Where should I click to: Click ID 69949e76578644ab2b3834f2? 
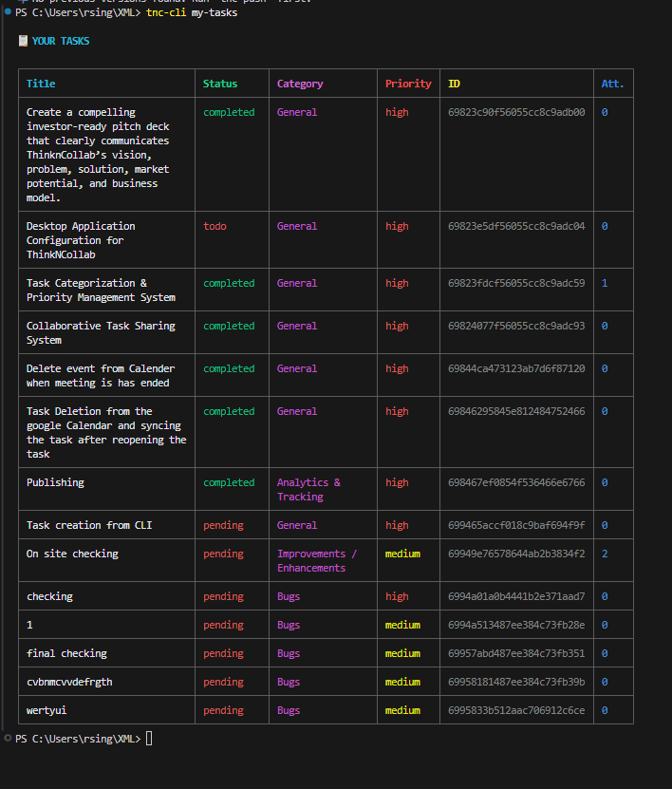pyautogui.click(x=516, y=554)
